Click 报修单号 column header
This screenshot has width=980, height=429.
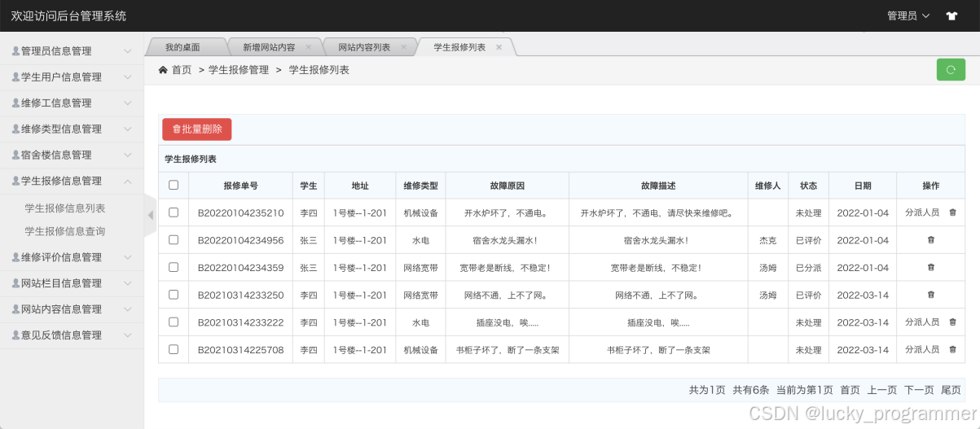pyautogui.click(x=240, y=186)
